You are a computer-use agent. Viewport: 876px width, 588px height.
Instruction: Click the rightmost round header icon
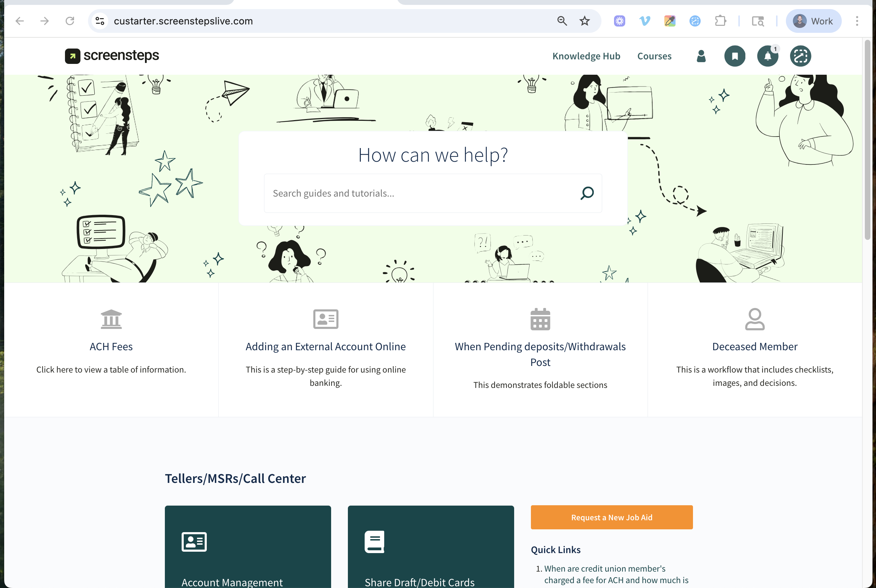(x=800, y=56)
